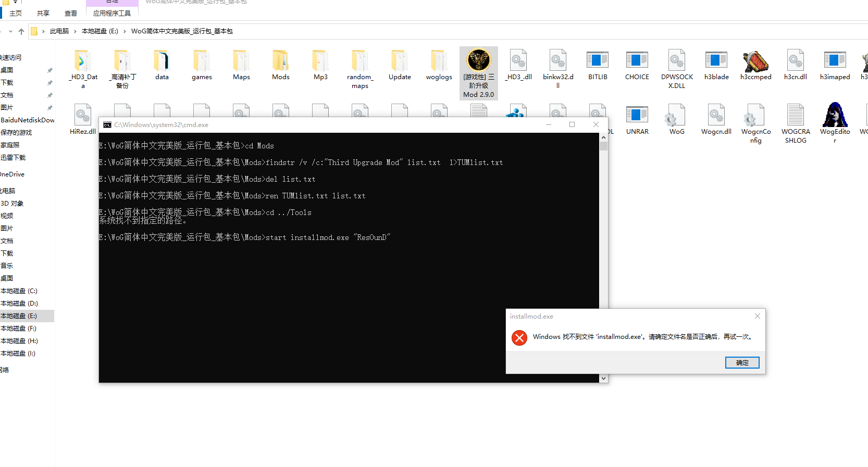Viewport: 868px width, 467px height.
Task: Open the Update folder
Action: tap(400, 65)
